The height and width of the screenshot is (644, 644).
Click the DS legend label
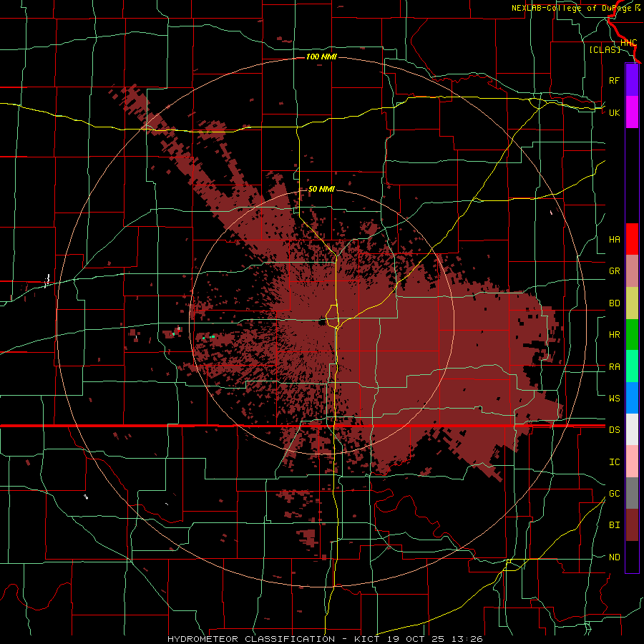pos(614,430)
